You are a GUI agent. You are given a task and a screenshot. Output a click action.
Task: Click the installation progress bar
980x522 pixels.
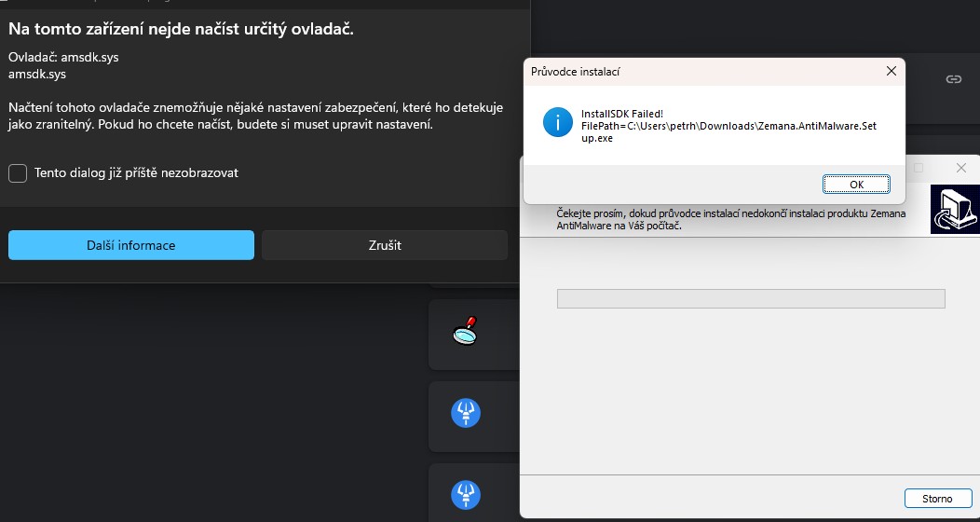click(750, 298)
